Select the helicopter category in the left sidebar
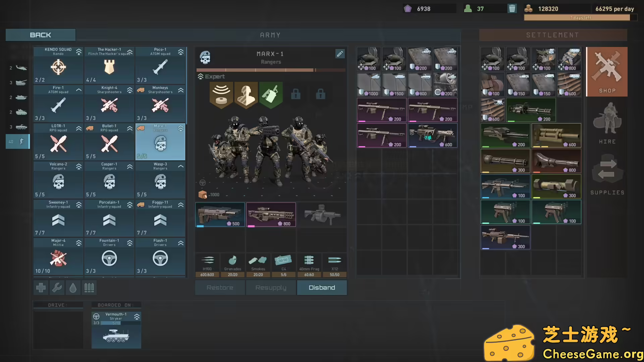 pyautogui.click(x=21, y=68)
